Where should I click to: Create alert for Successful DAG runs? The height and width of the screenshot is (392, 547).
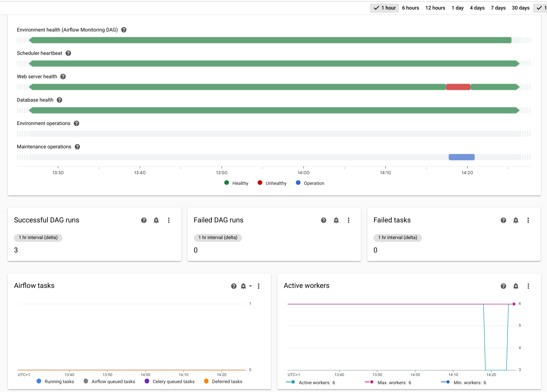click(156, 220)
